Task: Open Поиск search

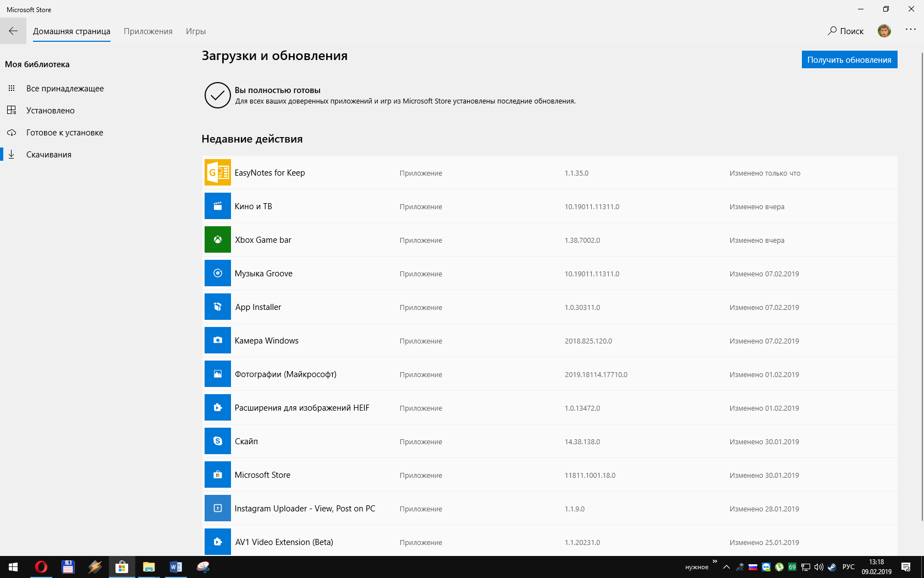Action: point(846,31)
